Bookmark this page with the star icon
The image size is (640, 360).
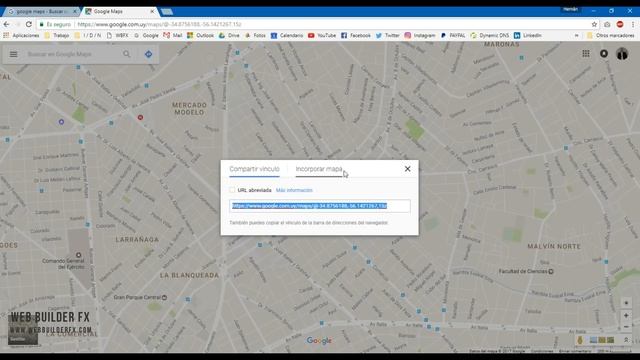(x=594, y=24)
